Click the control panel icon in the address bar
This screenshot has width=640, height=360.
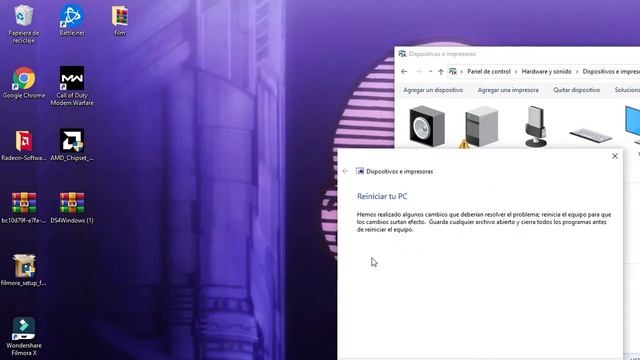pos(453,71)
